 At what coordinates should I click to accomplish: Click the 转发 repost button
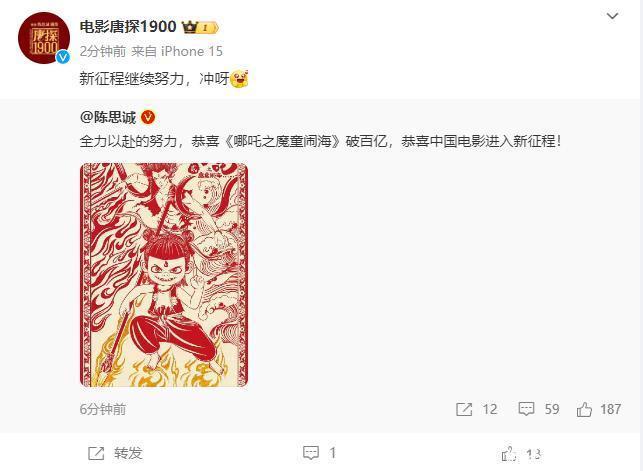point(115,453)
